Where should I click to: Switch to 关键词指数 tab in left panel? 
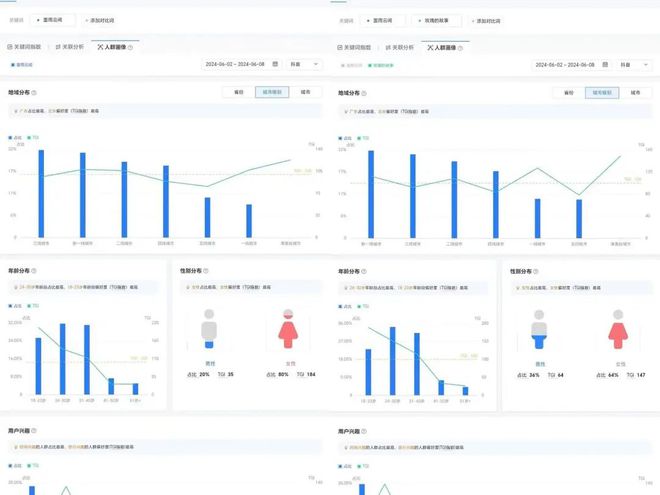(24, 47)
